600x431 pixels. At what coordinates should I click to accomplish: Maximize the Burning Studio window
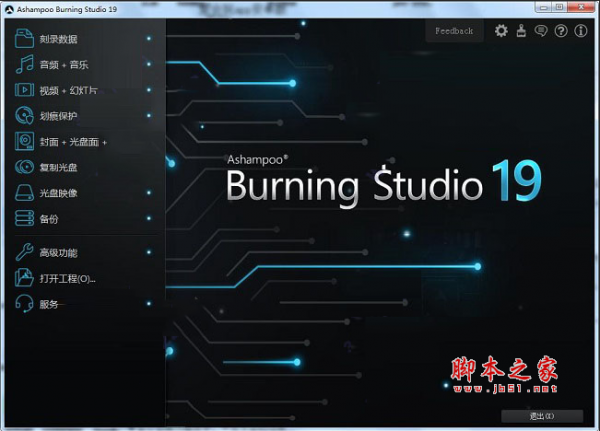(560, 7)
